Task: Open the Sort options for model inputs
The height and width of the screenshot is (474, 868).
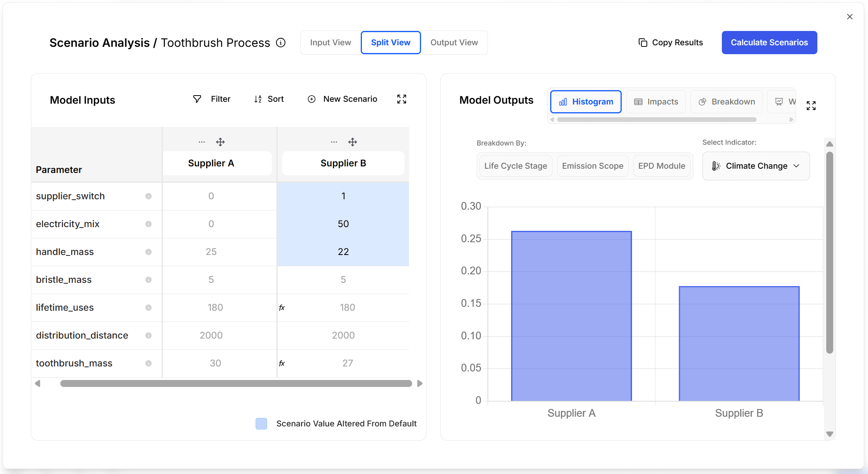Action: pyautogui.click(x=269, y=99)
